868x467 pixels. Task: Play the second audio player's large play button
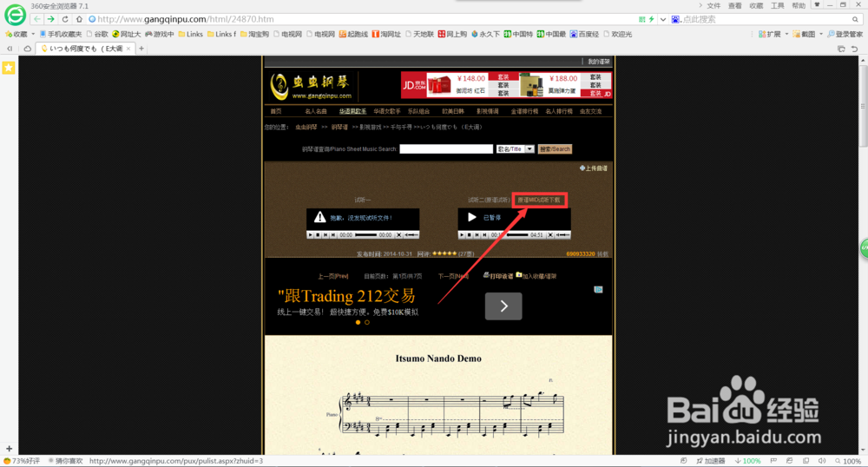pos(471,218)
